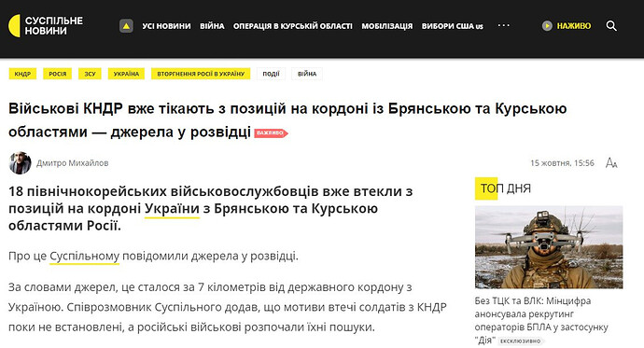This screenshot has width=644, height=348.
Task: Click the live play icon next to НАЖИВО
Action: tap(547, 26)
